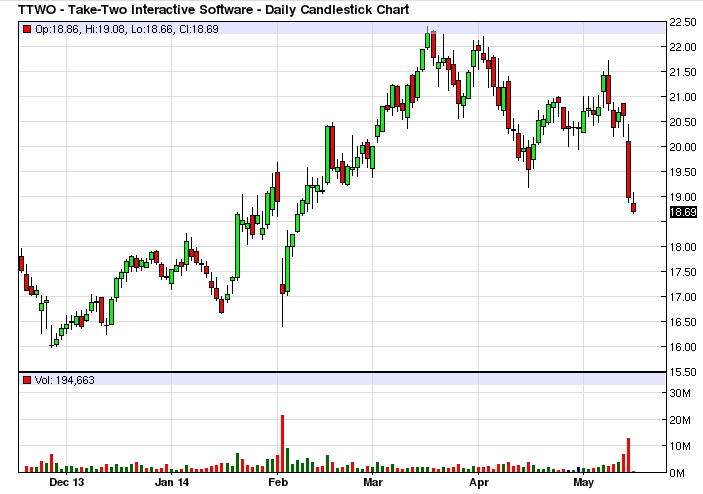Image resolution: width=703 pixels, height=494 pixels.
Task: Click the 'Dec 13' date axis label
Action: click(x=66, y=483)
